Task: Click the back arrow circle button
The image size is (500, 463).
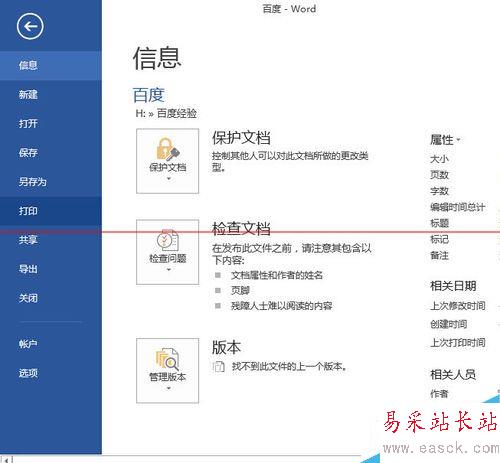Action: click(30, 26)
